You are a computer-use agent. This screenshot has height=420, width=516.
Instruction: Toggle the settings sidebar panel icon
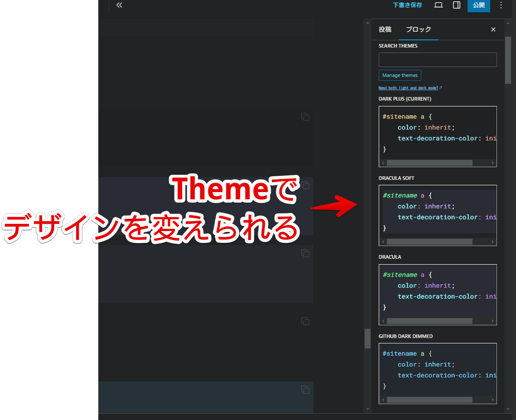click(457, 5)
